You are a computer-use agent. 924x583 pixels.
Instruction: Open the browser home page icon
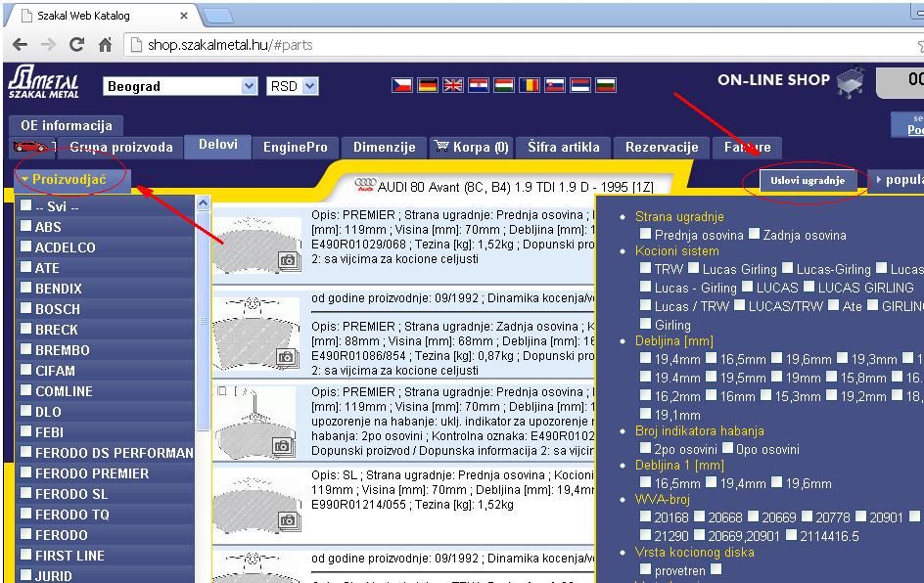pos(106,44)
